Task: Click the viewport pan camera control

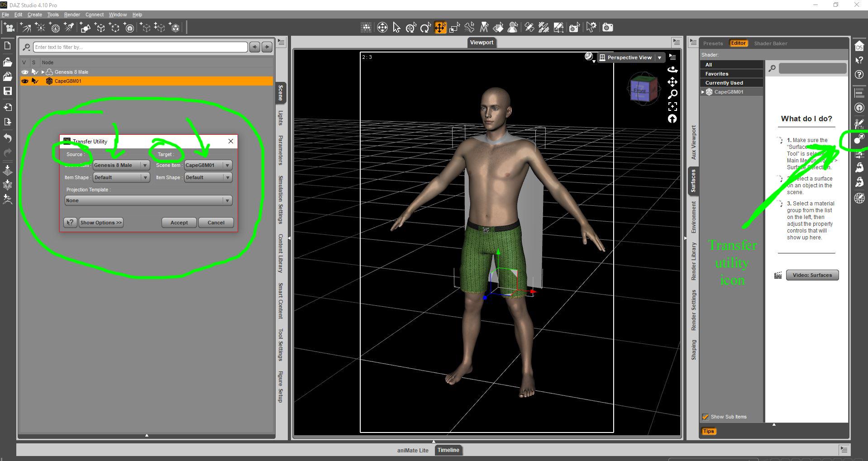Action: point(672,82)
